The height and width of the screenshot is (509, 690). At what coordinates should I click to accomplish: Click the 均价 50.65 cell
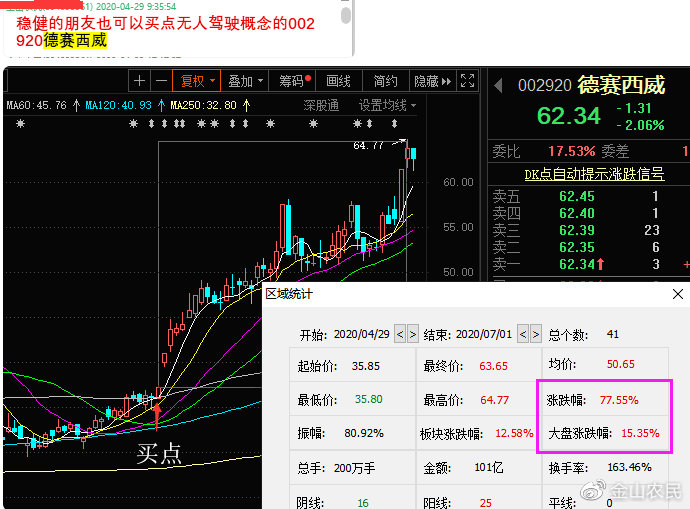coord(606,364)
